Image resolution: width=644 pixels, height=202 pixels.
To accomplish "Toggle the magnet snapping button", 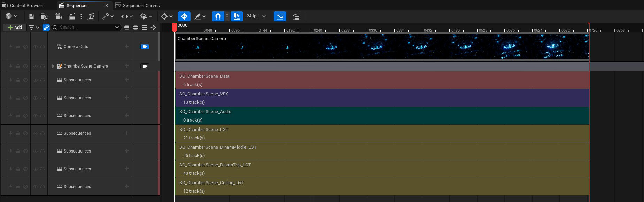I will [218, 16].
